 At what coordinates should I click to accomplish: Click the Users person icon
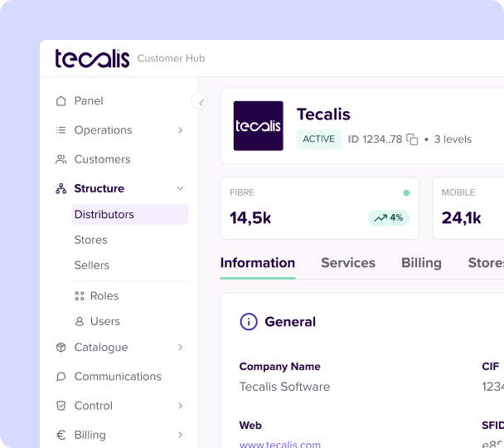click(80, 321)
